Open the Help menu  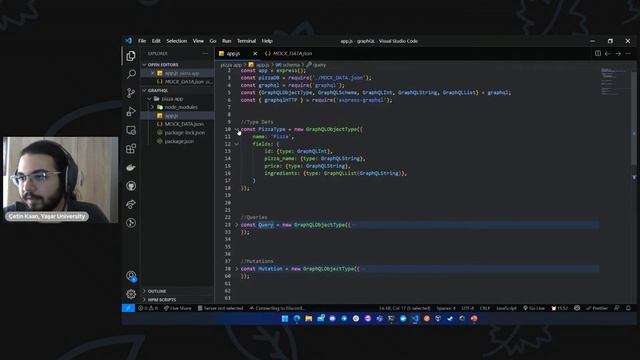click(267, 41)
